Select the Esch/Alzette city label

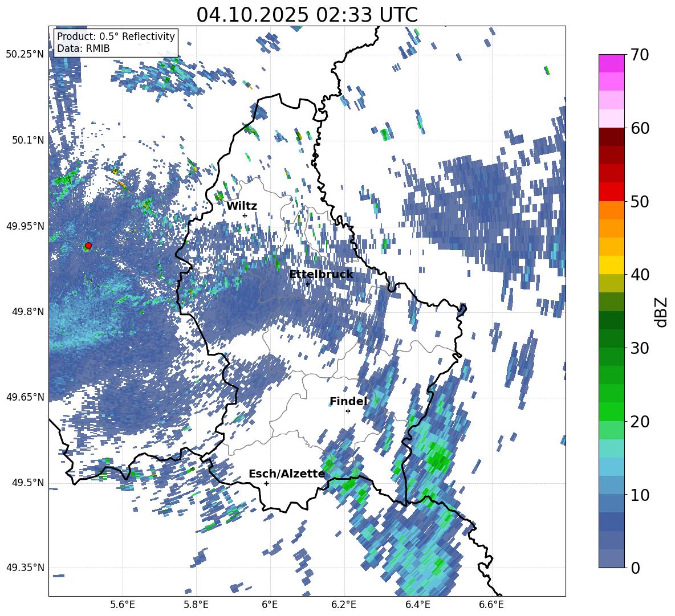(287, 474)
